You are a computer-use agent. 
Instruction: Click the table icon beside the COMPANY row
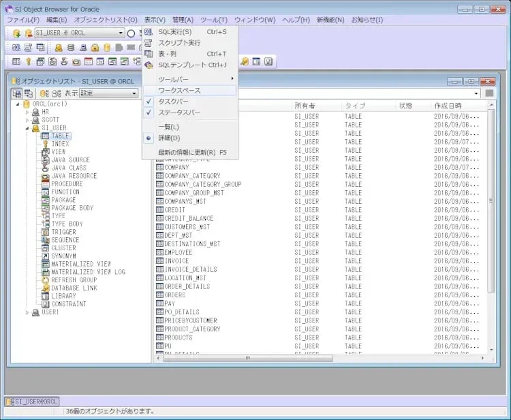(x=160, y=167)
